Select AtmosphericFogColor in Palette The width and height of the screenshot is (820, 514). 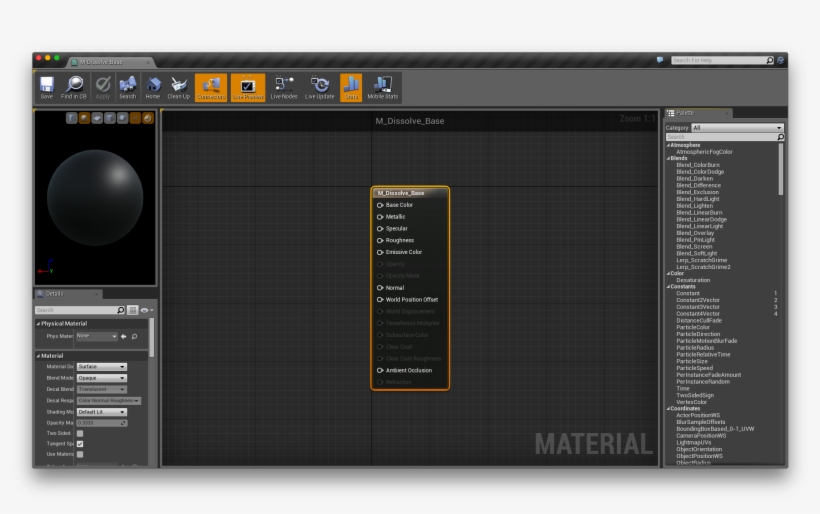704,152
